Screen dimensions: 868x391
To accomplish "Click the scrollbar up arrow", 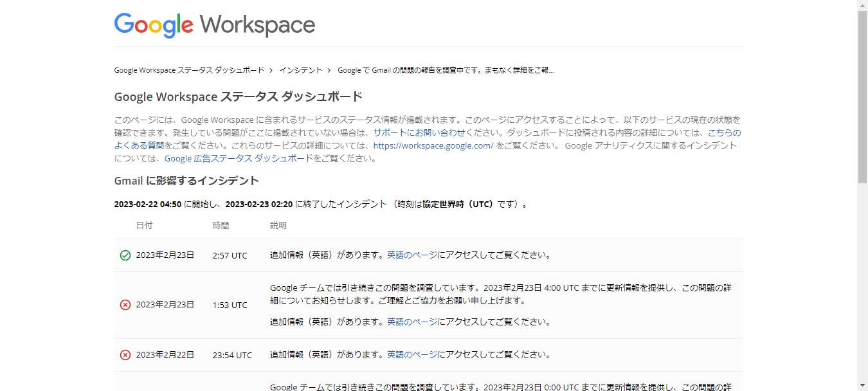I will pos(862,5).
